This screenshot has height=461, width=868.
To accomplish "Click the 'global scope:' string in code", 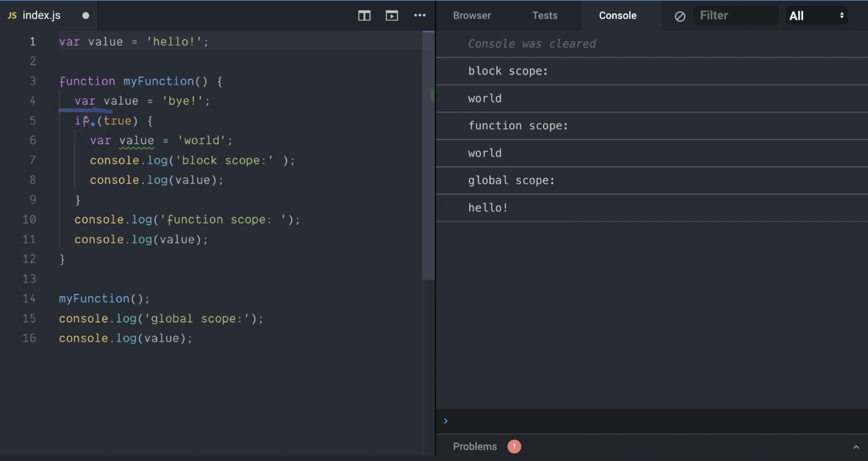I will [x=197, y=319].
